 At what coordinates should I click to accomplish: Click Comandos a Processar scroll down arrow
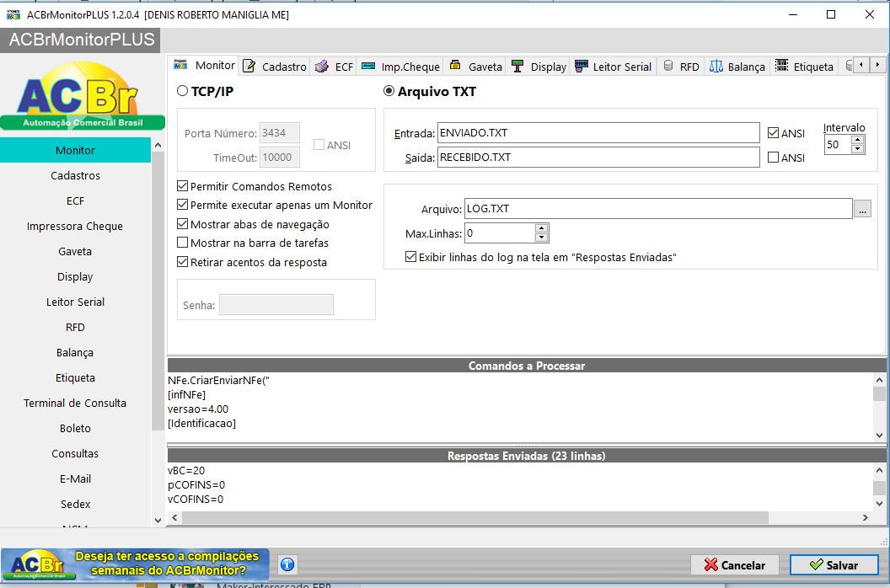coord(879,436)
